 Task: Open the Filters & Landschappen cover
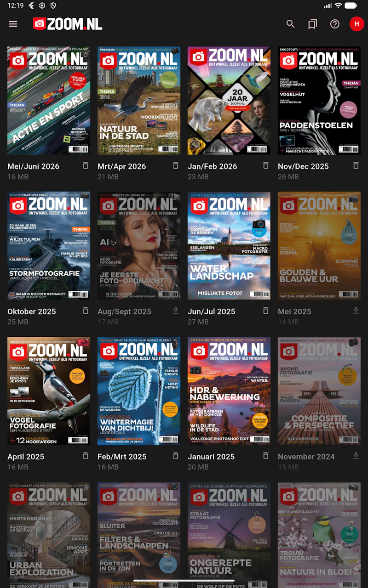(139, 535)
